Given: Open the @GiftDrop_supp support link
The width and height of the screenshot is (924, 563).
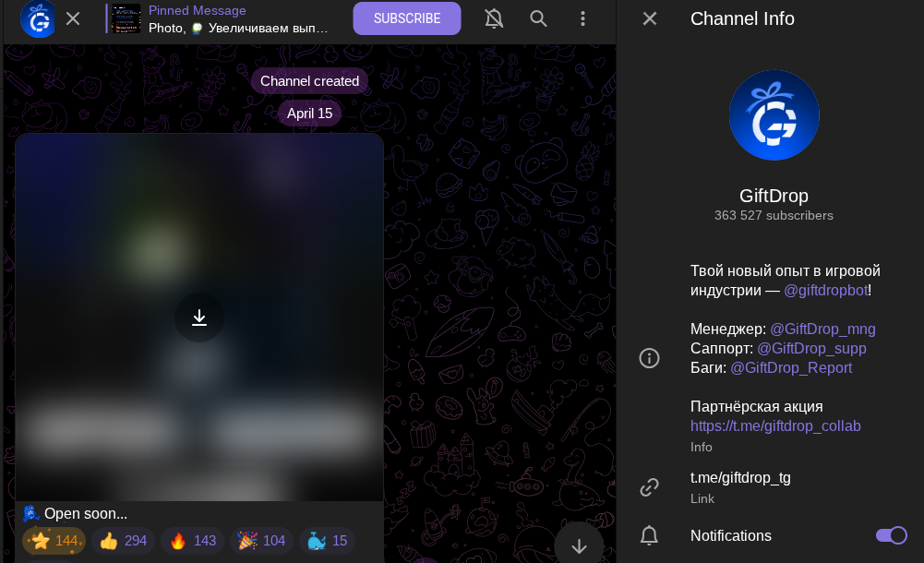Looking at the screenshot, I should click(811, 349).
